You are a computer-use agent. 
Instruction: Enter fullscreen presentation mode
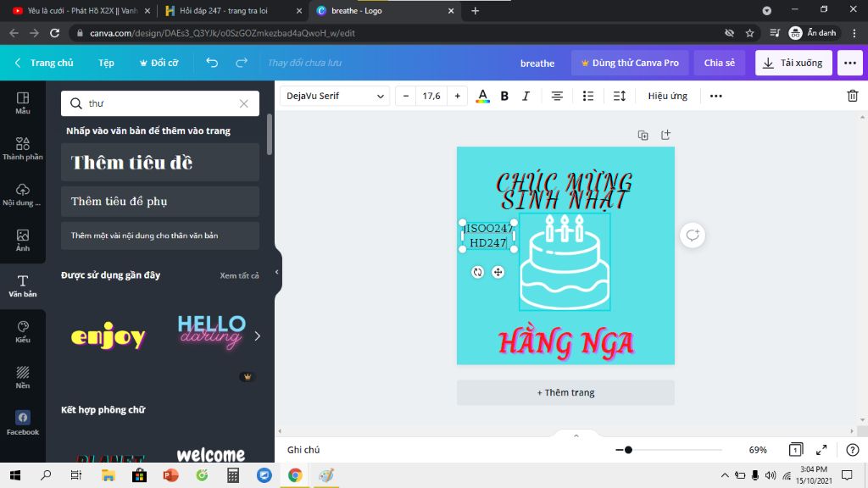coord(821,450)
